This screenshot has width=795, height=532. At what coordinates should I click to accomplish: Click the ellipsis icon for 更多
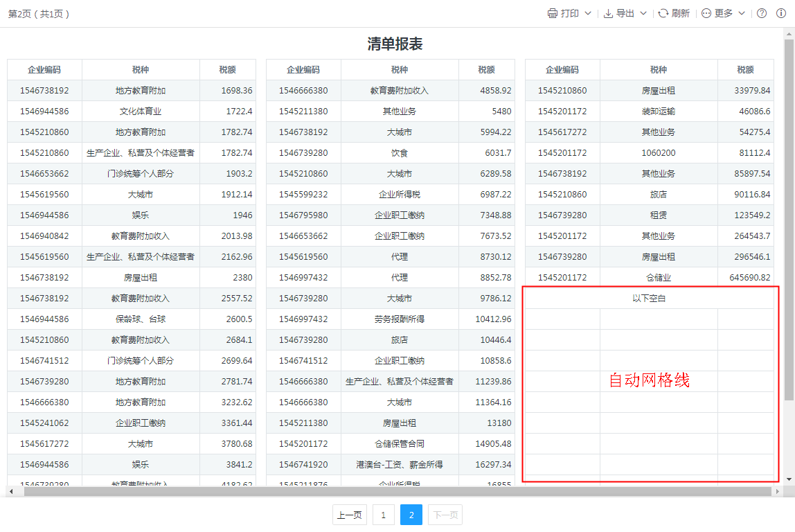point(706,13)
